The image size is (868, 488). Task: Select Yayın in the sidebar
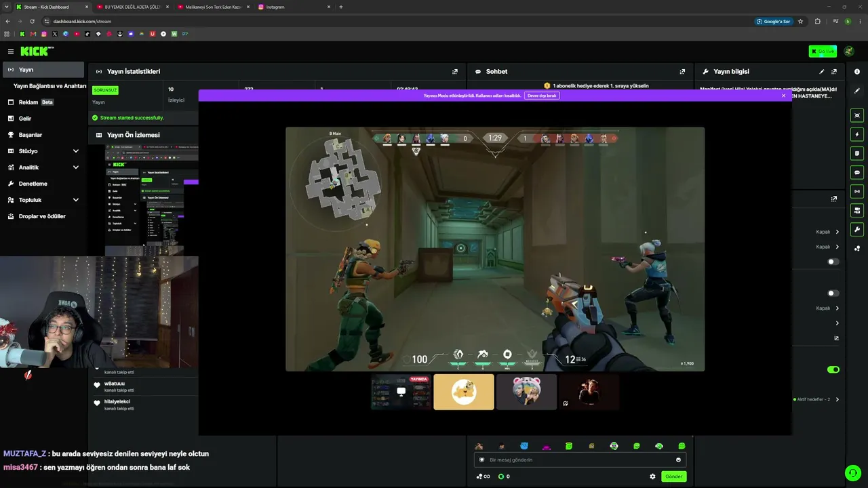[43, 70]
